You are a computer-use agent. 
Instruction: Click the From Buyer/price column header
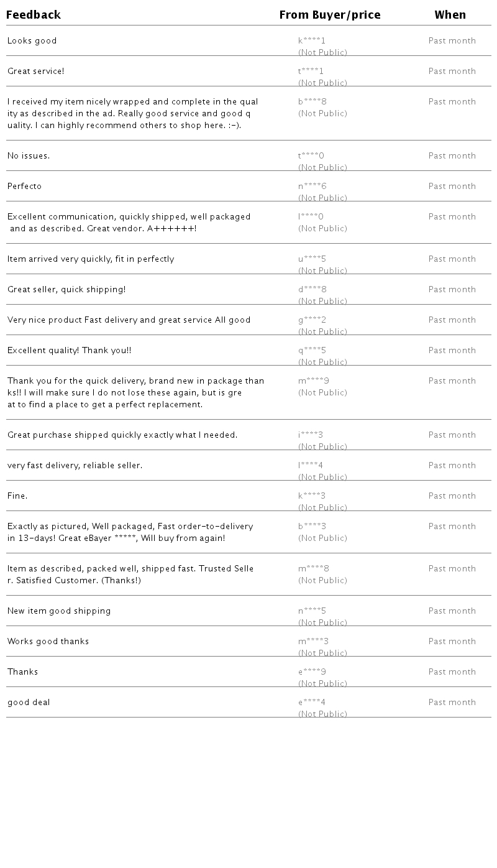[330, 15]
